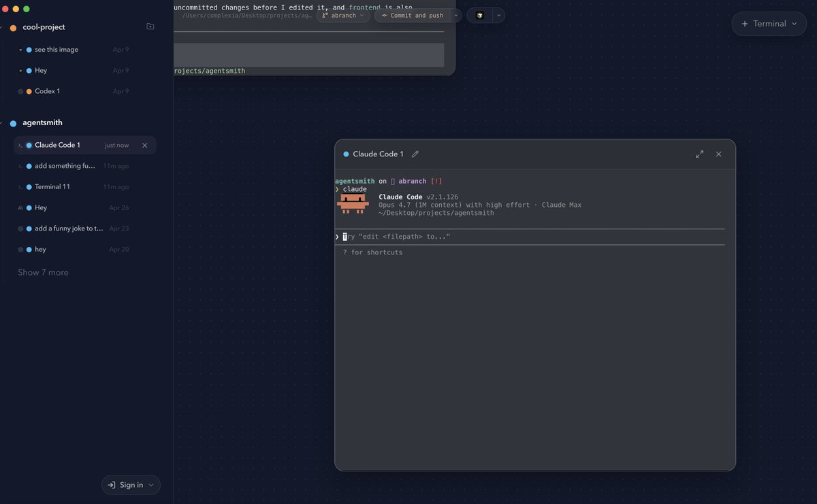Click the Sign in button

point(131,485)
